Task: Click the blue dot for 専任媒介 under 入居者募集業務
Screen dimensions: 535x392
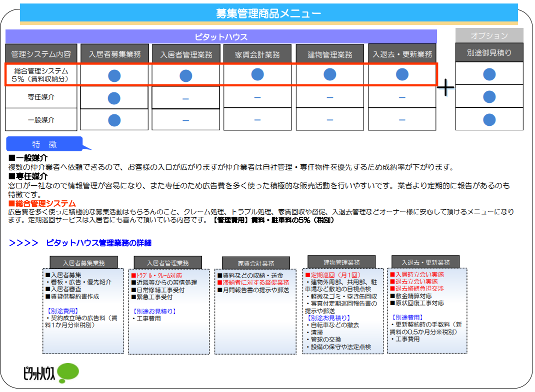Action: coord(114,98)
